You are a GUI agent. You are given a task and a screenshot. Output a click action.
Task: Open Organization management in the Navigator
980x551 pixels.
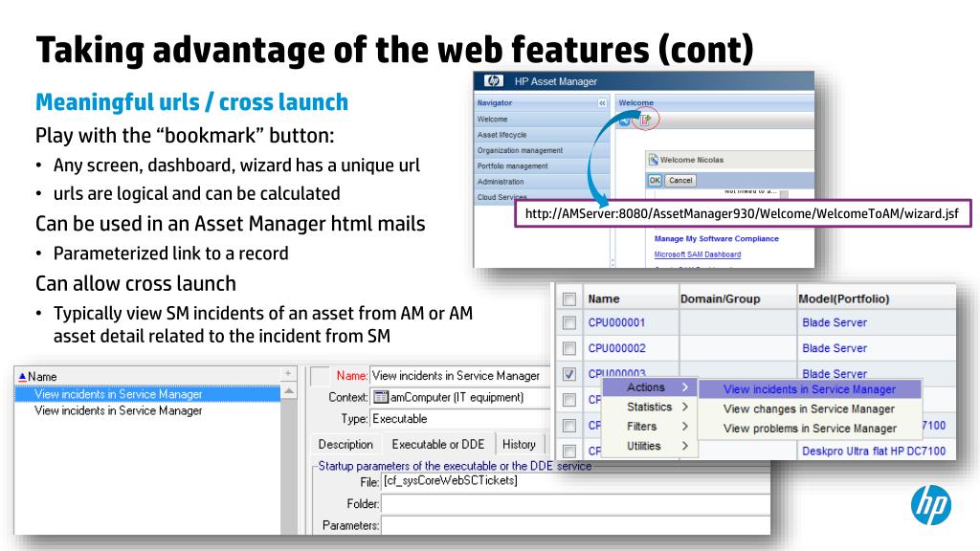[520, 150]
